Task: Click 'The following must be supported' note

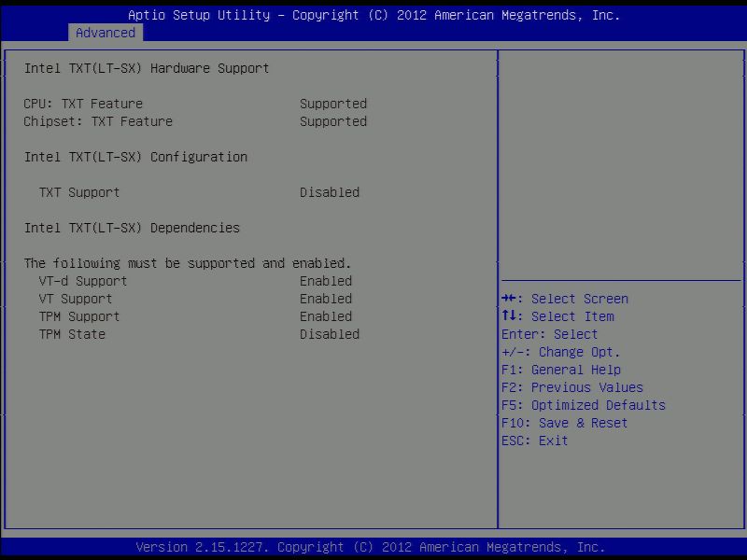Action: [x=188, y=263]
